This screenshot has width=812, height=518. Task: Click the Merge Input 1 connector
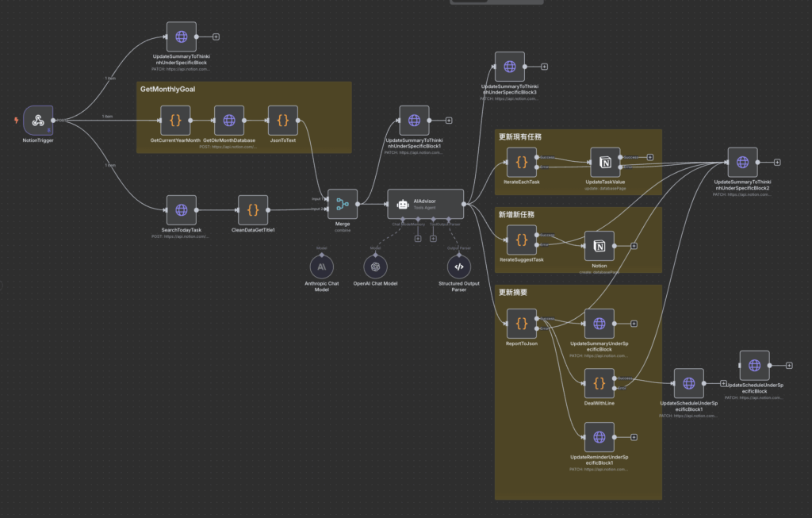327,199
